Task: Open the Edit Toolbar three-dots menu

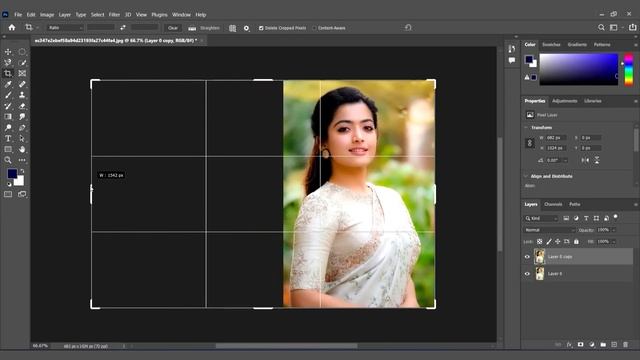Action: (x=22, y=160)
